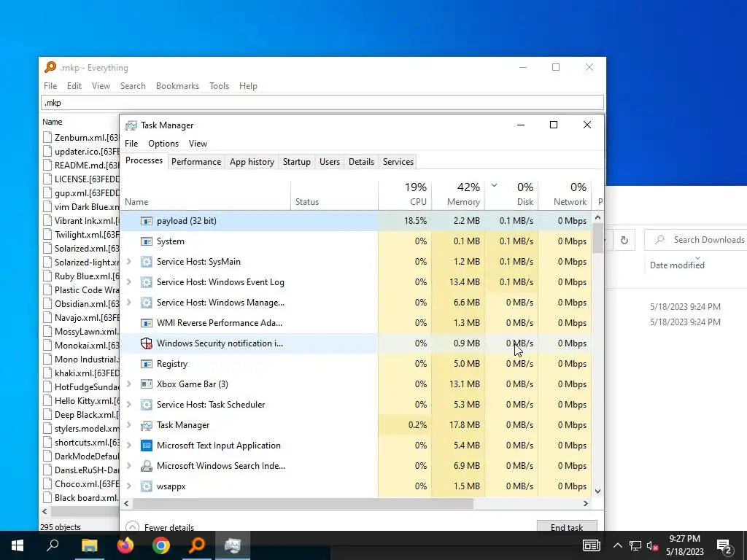Click the Xbox Game Bar process icon
Image resolution: width=747 pixels, height=560 pixels.
pyautogui.click(x=146, y=384)
